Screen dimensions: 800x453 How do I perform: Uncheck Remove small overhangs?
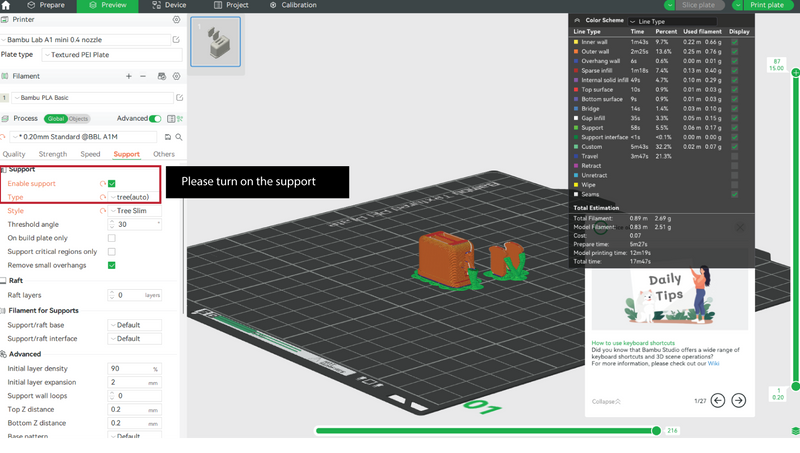point(112,265)
